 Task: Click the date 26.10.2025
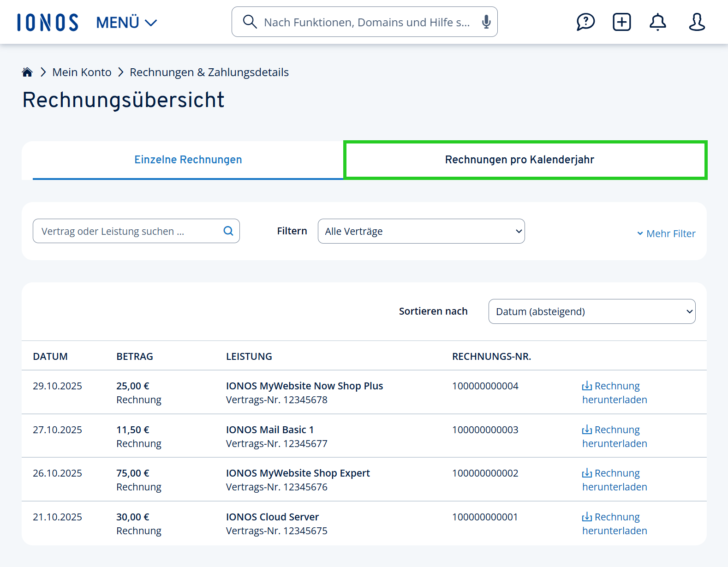point(57,473)
